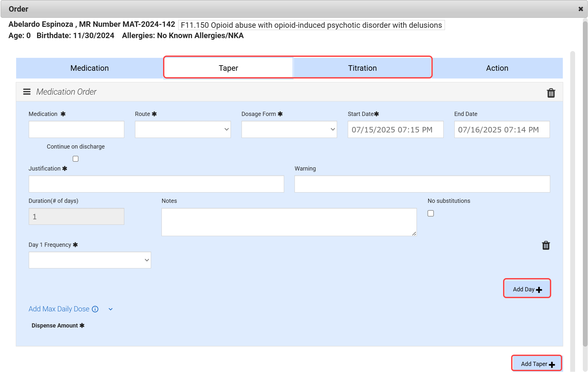Viewport: 588px width, 375px height.
Task: Click the Start Date field
Action: click(x=395, y=130)
